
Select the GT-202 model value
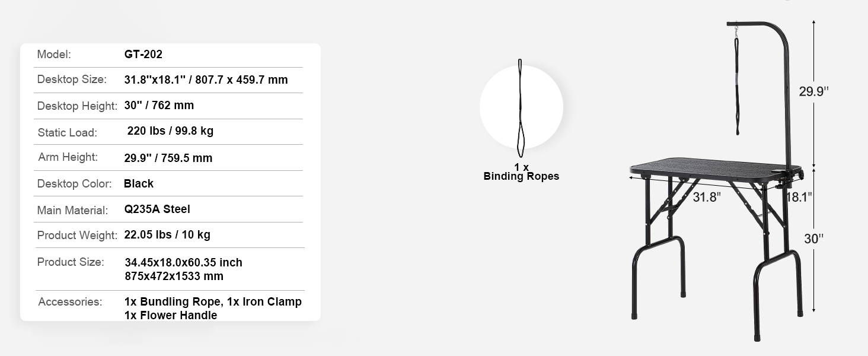click(x=143, y=55)
